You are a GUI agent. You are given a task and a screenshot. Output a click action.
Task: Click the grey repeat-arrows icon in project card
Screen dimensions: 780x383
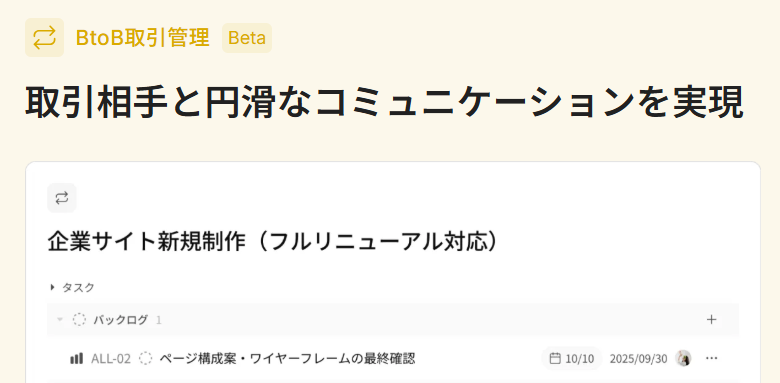point(62,198)
